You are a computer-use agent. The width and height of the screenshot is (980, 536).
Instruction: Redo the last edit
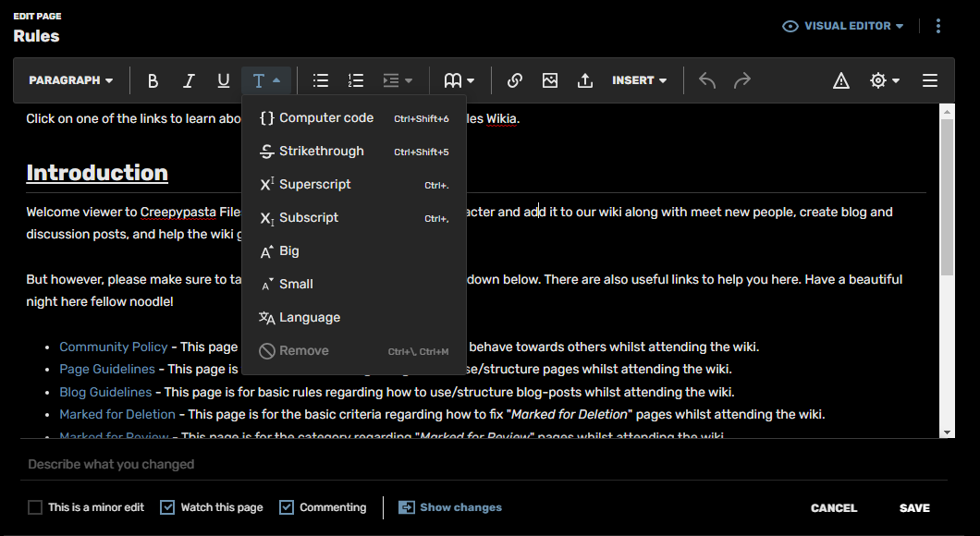pos(741,80)
